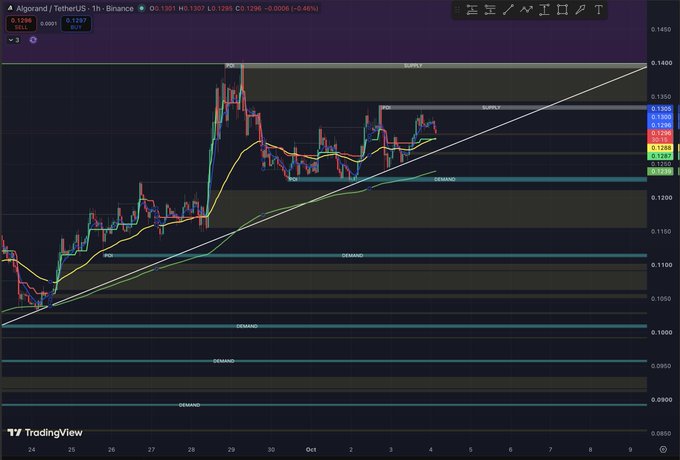Click the 29 date on time axis
The width and height of the screenshot is (680, 460).
coord(231,450)
